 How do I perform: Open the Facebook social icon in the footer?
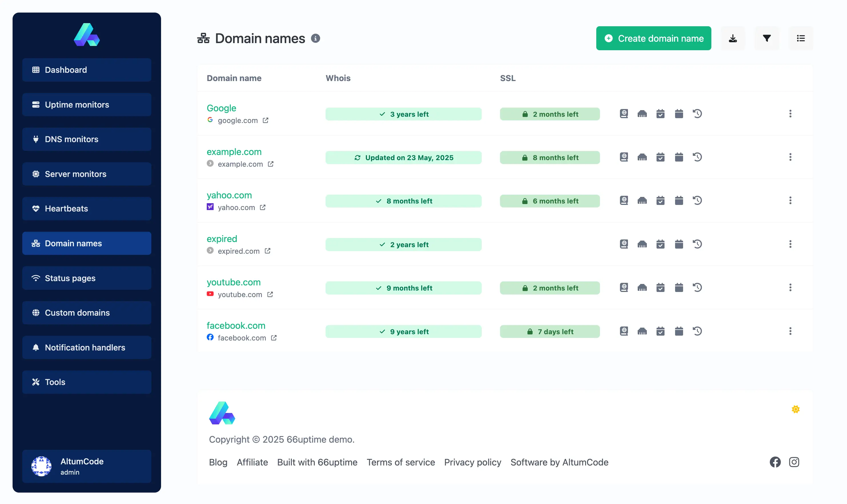point(775,462)
